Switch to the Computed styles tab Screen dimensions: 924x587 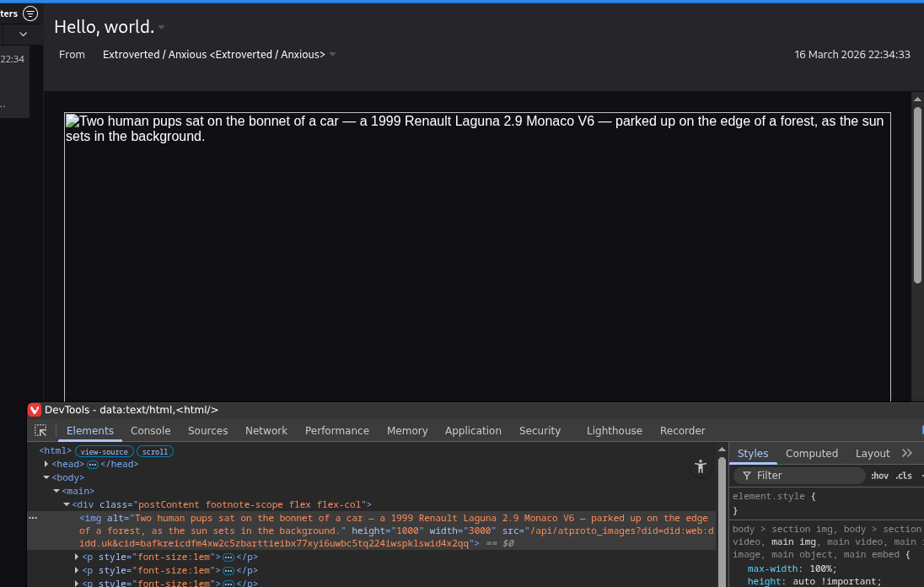click(811, 453)
